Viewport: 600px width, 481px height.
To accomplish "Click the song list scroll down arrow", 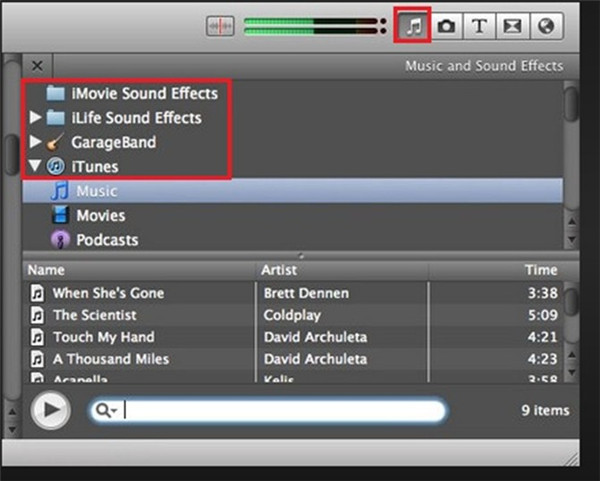I will coord(572,372).
